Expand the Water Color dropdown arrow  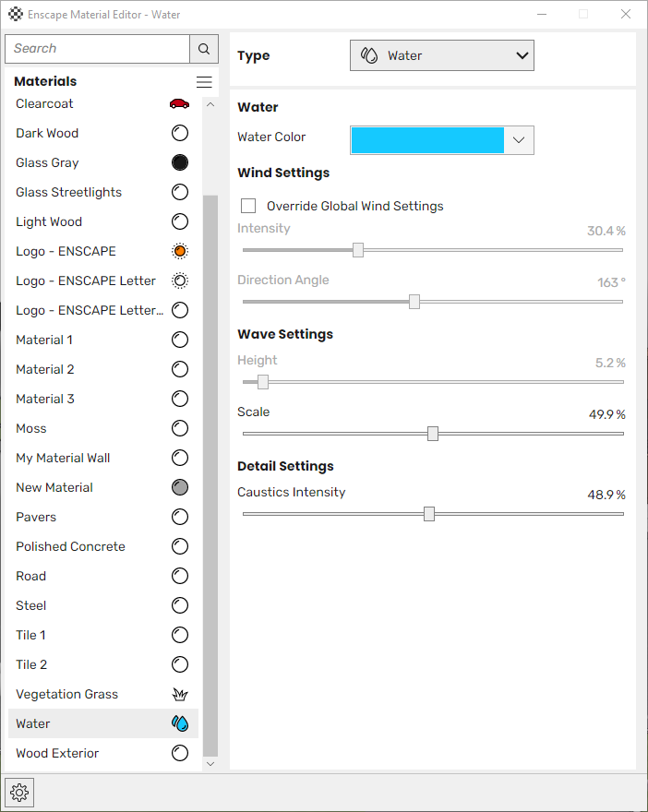519,140
